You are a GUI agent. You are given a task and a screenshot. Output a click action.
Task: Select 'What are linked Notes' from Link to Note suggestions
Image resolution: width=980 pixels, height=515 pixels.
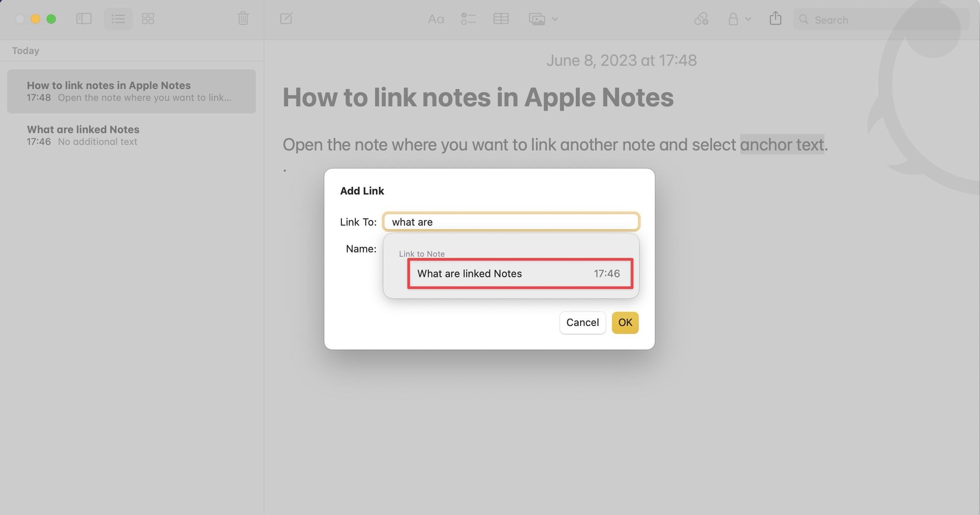(519, 274)
